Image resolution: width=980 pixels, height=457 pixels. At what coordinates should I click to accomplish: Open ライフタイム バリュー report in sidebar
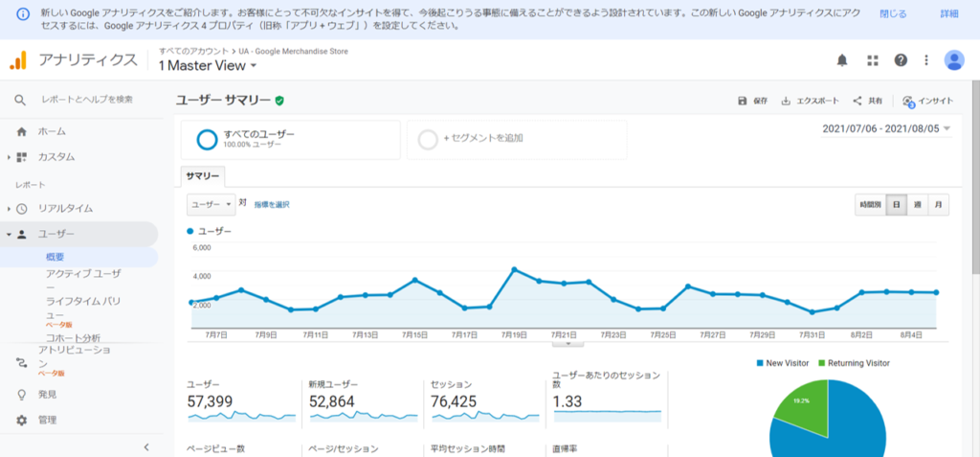click(84, 308)
